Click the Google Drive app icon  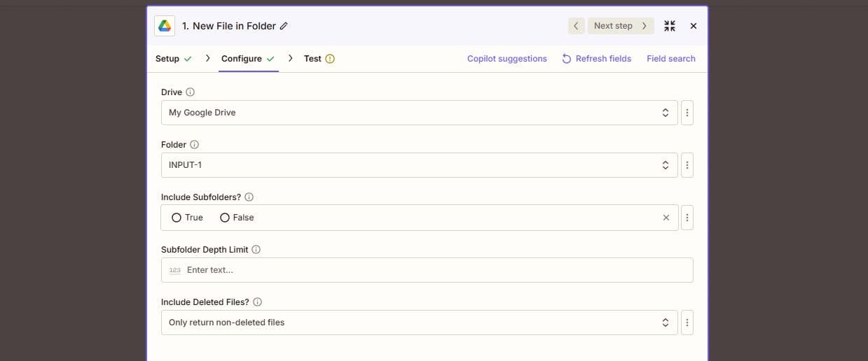[165, 26]
